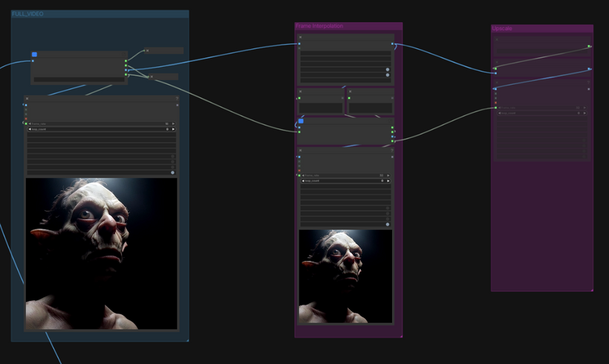Decrease loop_count with left arrow in FULL_VIDEO node
The image size is (609, 364).
[x=30, y=129]
